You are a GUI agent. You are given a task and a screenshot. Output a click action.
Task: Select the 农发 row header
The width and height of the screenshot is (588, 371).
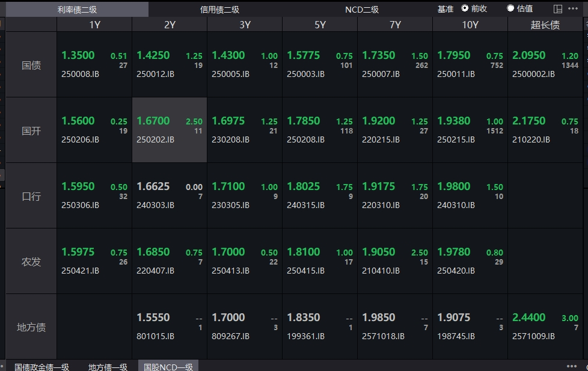(x=31, y=261)
